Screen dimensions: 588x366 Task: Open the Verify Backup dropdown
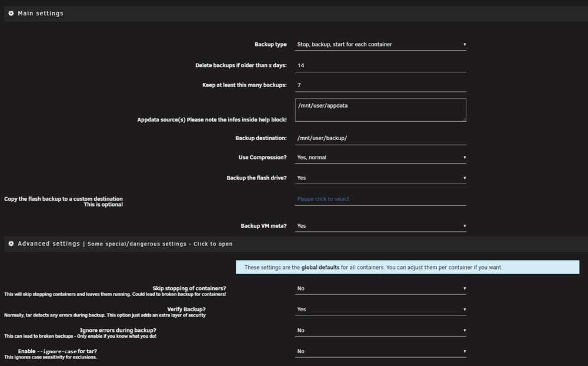(x=380, y=310)
